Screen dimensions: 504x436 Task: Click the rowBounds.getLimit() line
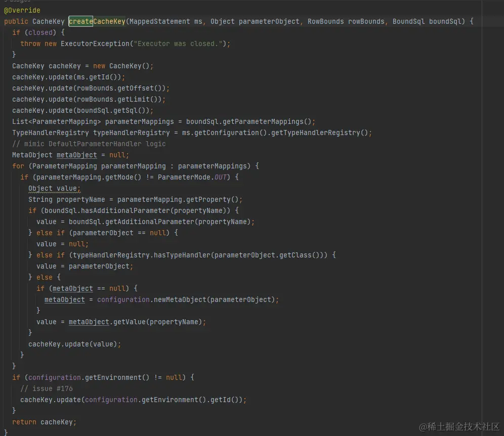pos(89,99)
